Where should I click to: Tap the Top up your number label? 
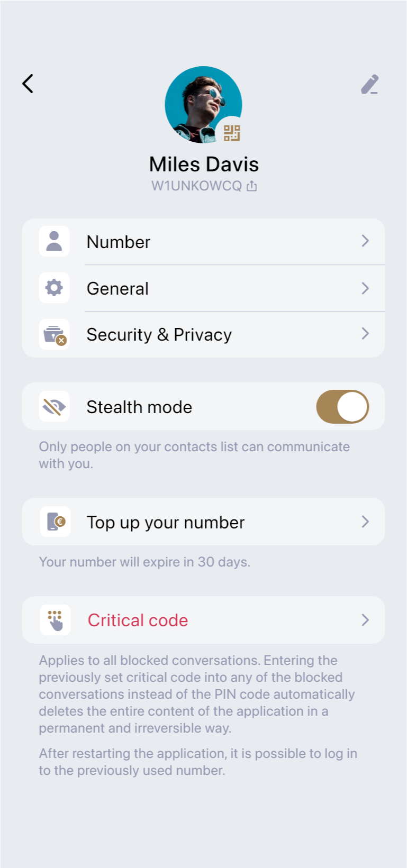point(165,523)
